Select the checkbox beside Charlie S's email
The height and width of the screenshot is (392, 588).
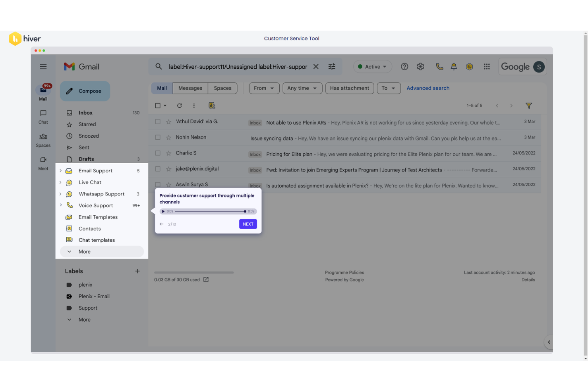pyautogui.click(x=158, y=153)
